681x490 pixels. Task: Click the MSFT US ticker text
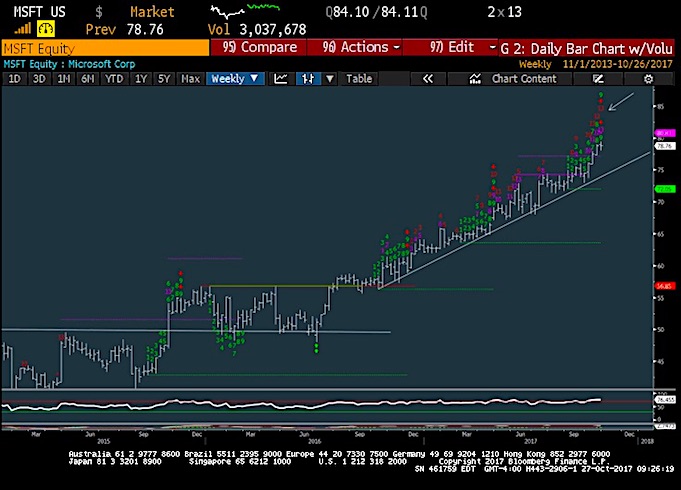click(39, 12)
